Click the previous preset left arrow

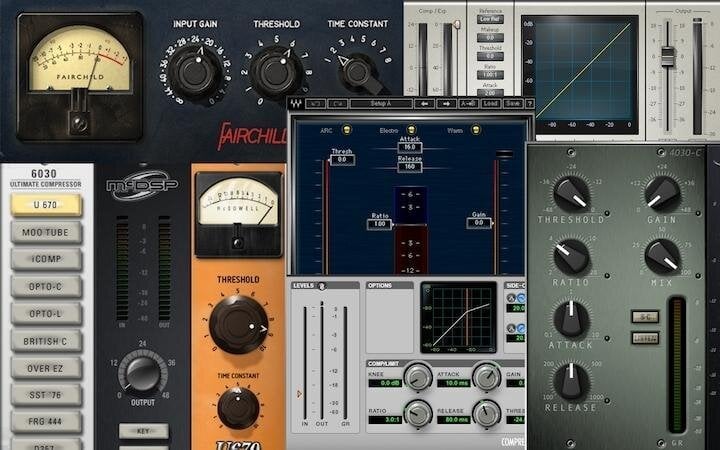[x=425, y=104]
